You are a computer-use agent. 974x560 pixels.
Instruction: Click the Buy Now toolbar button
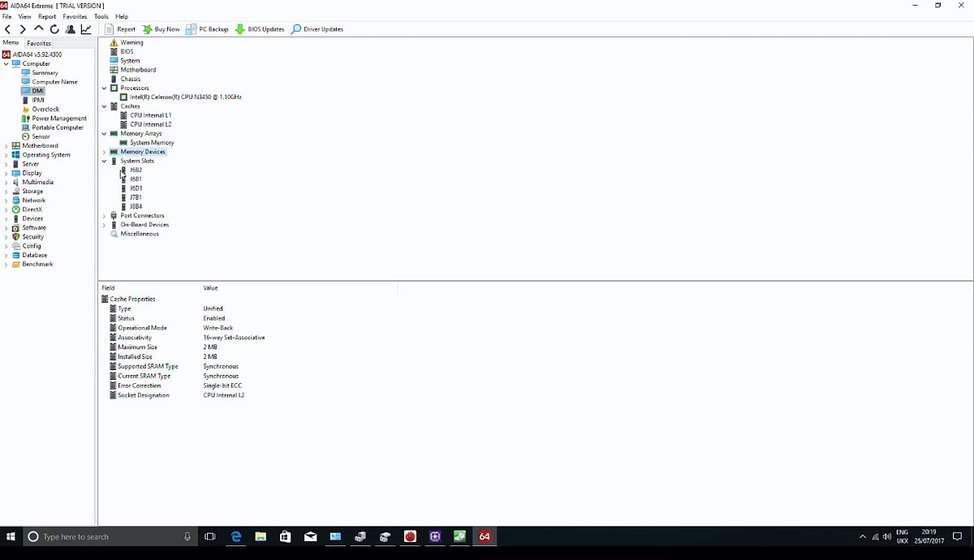pyautogui.click(x=161, y=29)
